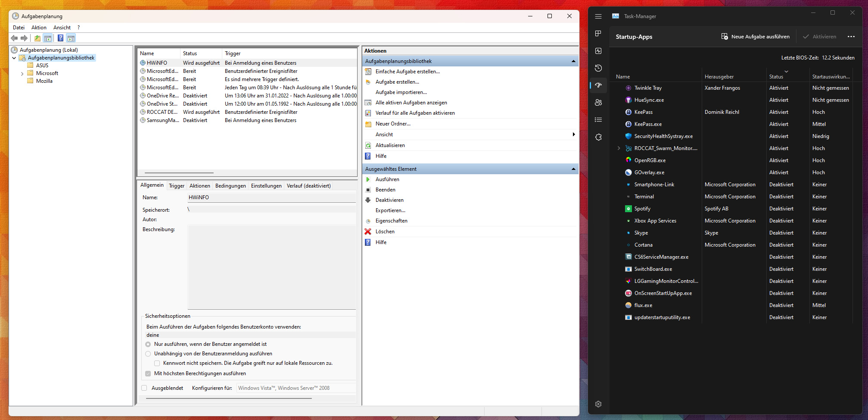This screenshot has width=868, height=420.
Task: Toggle 'Kennwort nicht speichern' checkbox
Action: [x=157, y=363]
